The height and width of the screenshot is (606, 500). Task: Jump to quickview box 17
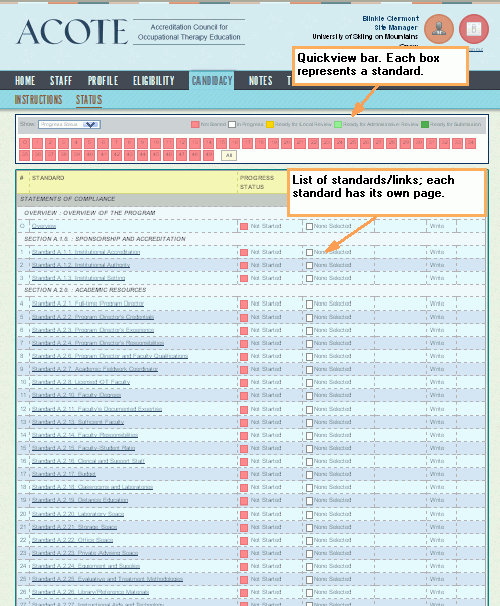(x=248, y=143)
